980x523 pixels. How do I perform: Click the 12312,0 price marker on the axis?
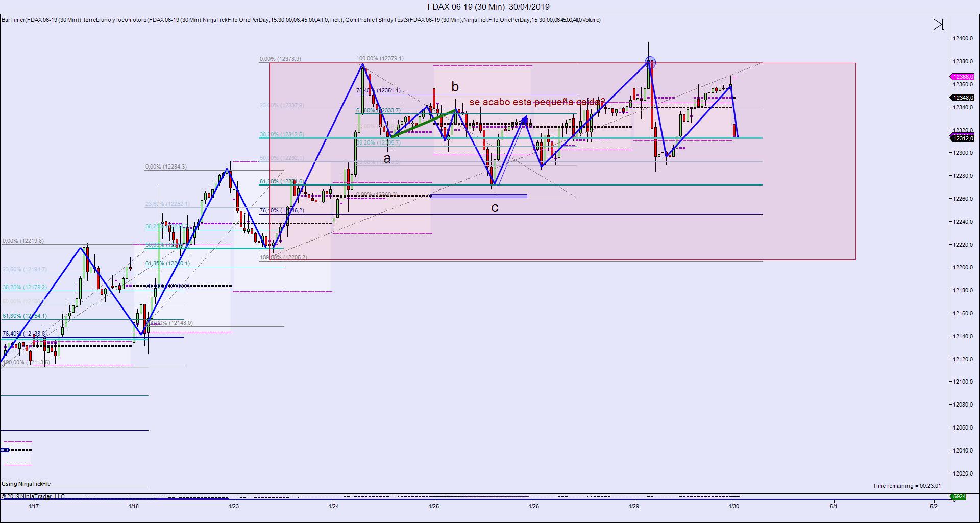point(962,138)
